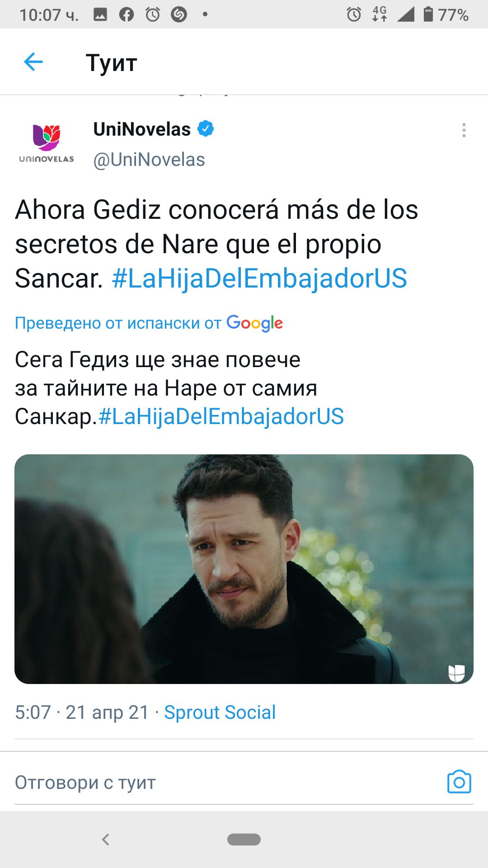Tap 'Преведено от испански от Google' link

(149, 323)
